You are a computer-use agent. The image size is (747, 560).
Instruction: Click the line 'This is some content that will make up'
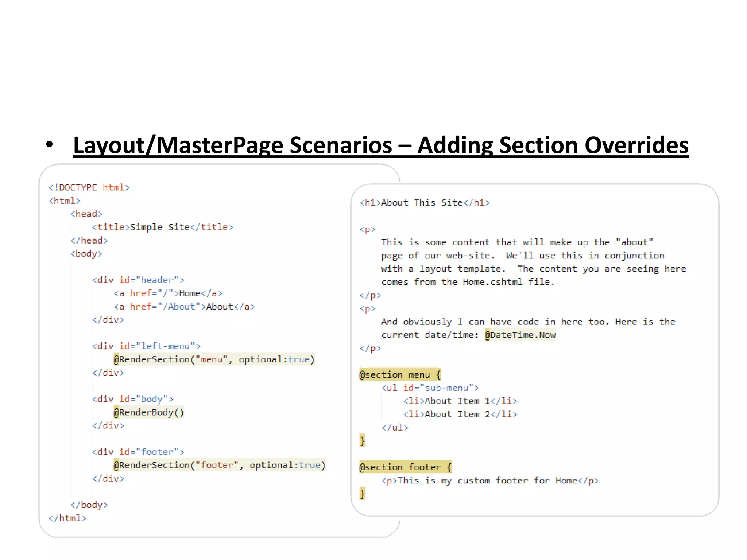517,242
